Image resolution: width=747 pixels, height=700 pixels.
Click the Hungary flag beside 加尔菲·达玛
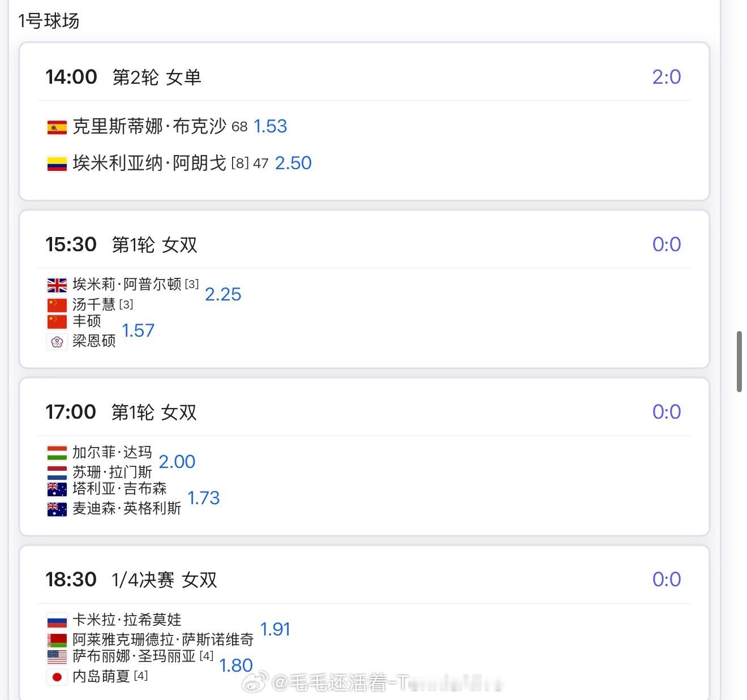[57, 453]
